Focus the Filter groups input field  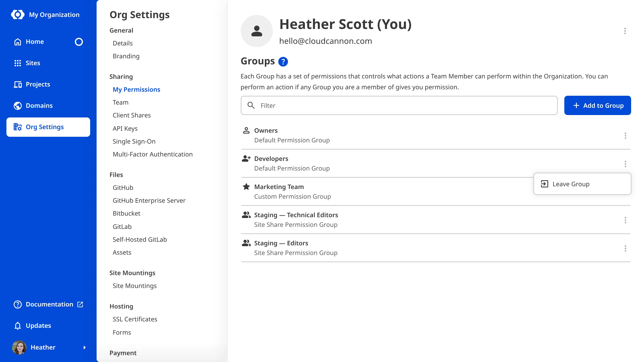(x=399, y=105)
